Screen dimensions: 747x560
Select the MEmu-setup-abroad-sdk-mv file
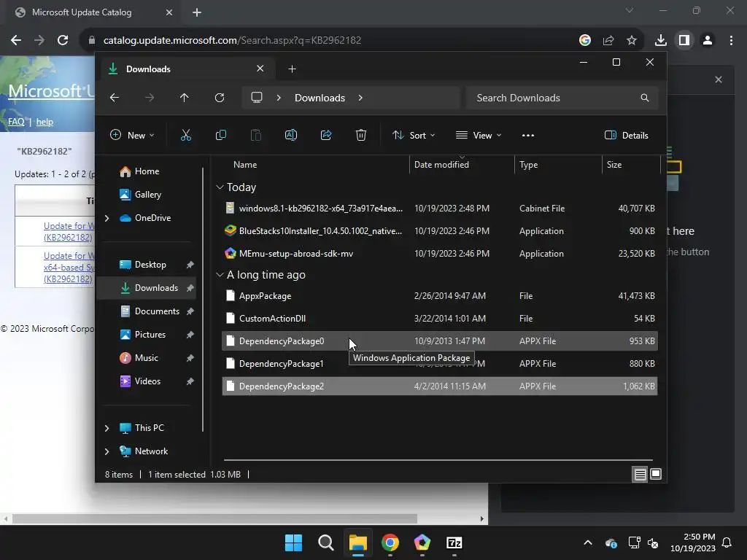coord(440,254)
